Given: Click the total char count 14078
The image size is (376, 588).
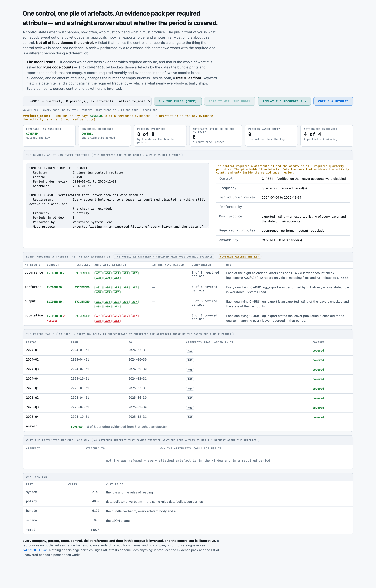Looking at the screenshot, I should coord(95,530).
